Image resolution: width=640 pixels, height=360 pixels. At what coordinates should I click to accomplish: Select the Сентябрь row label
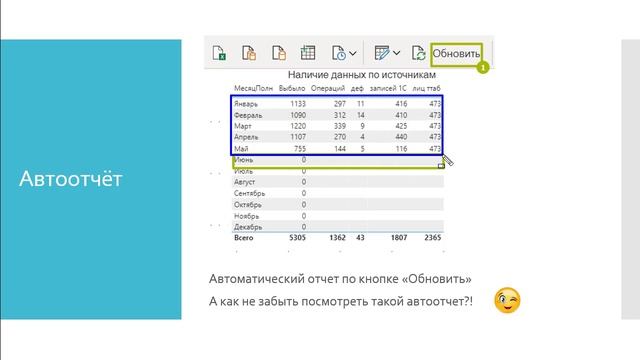coord(249,193)
